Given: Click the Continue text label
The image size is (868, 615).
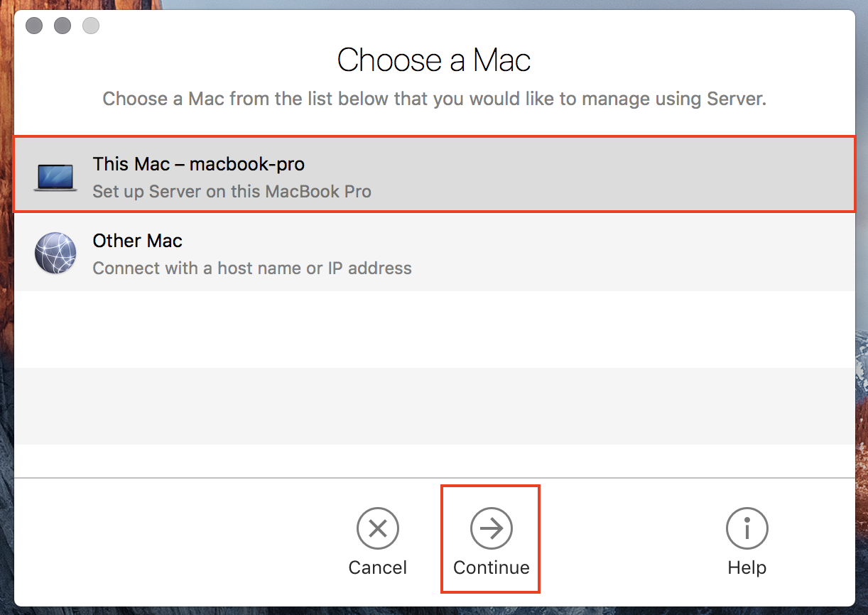Looking at the screenshot, I should point(491,568).
